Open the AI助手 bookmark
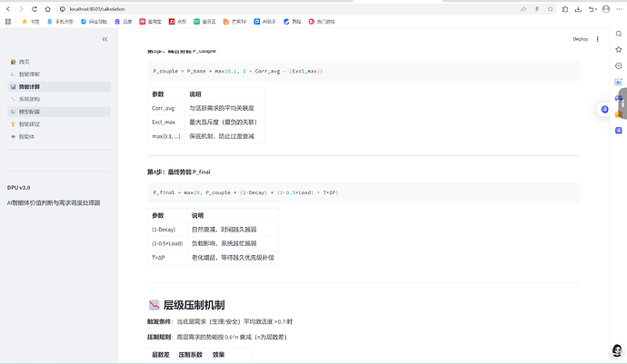Viewport: 627px width, 364px height. tap(264, 22)
